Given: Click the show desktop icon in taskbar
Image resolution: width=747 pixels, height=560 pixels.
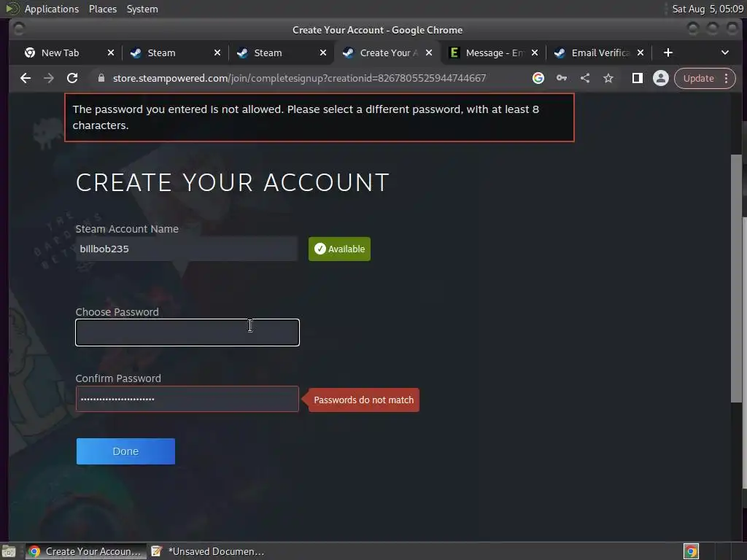Looking at the screenshot, I should 9,551.
